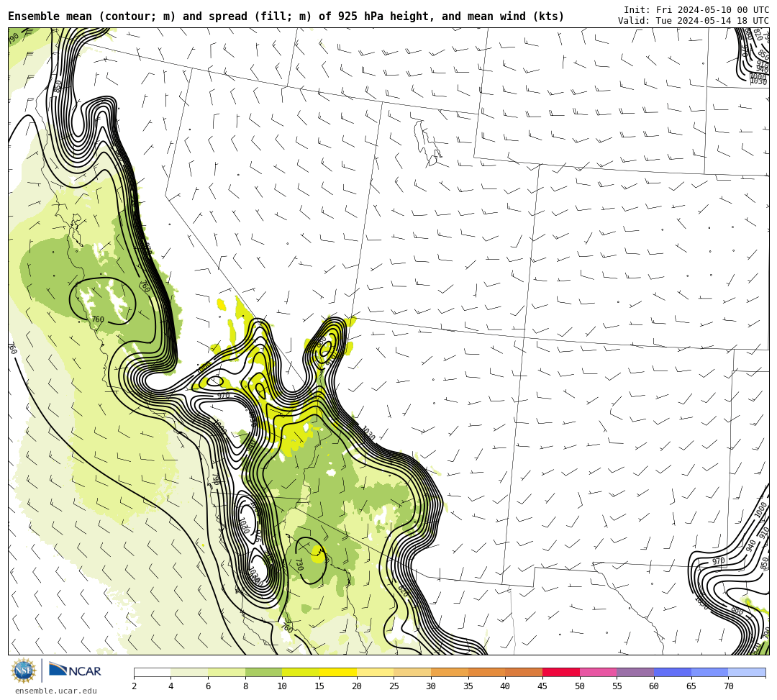Viewport: 777px width, 700px height.
Task: Pick the bright yellow 15–20 colorbar swatch
Action: coord(338,672)
